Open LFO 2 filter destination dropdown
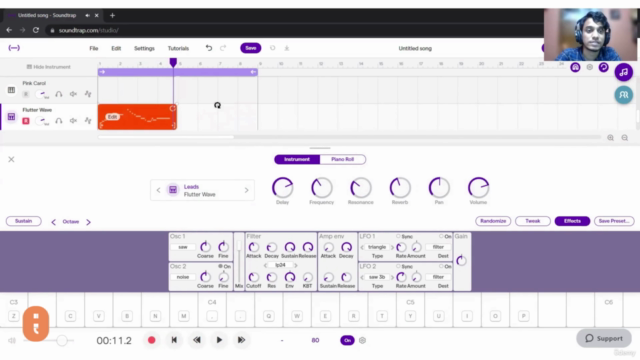Viewport: 640px width, 360px height. pyautogui.click(x=438, y=277)
